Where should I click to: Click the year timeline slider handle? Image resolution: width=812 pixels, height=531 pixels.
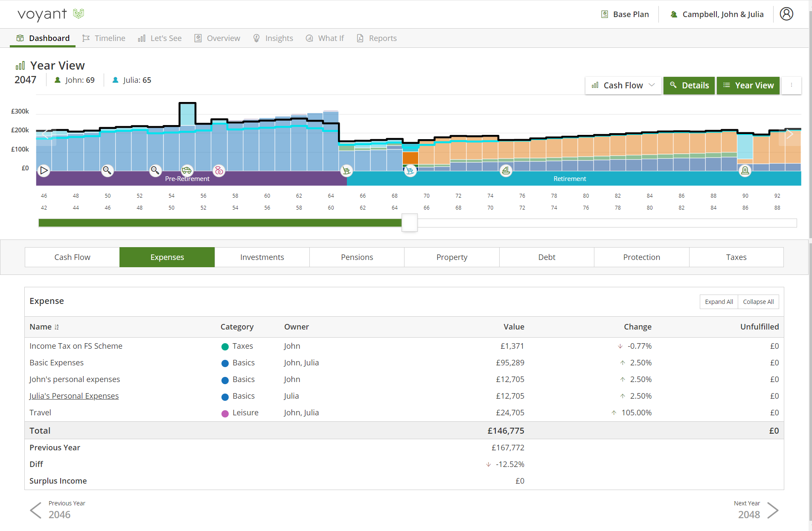point(410,223)
